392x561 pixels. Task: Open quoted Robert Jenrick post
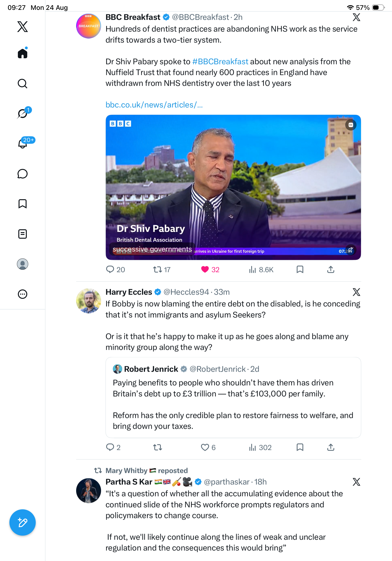(x=233, y=397)
